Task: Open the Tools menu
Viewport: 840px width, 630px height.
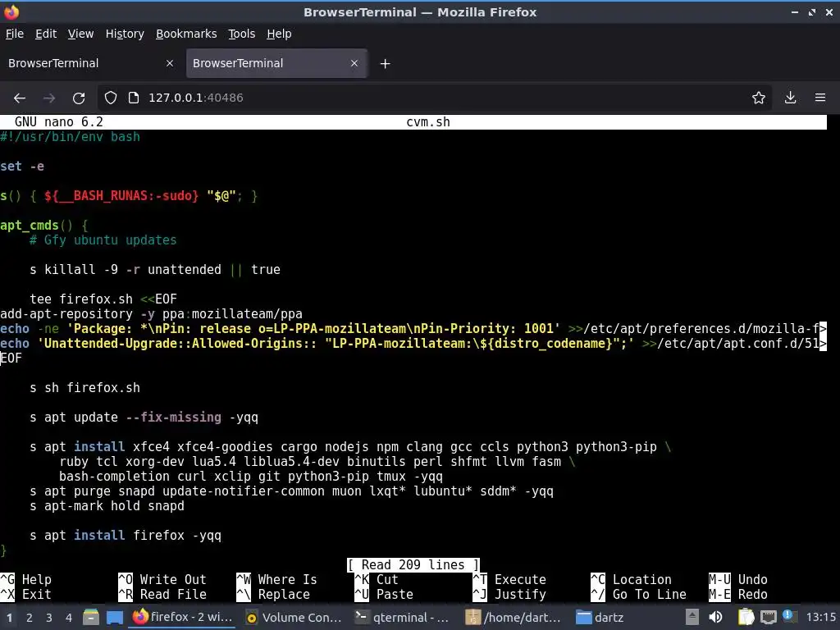Action: (242, 34)
